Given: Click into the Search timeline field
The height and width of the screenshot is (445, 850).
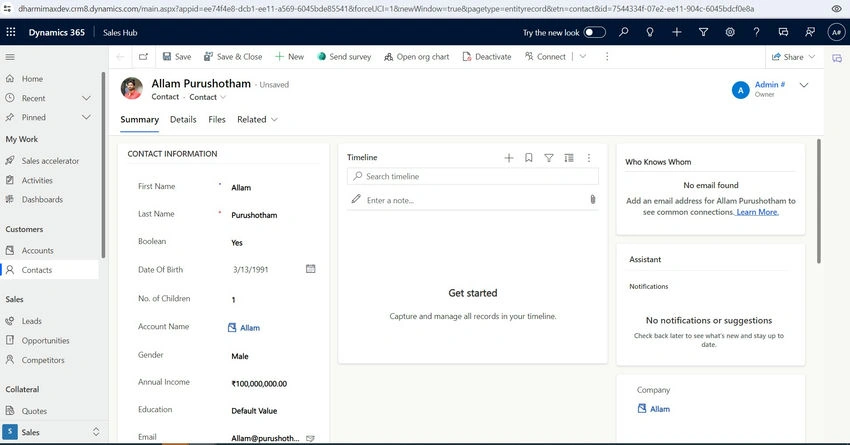Looking at the screenshot, I should [x=473, y=176].
